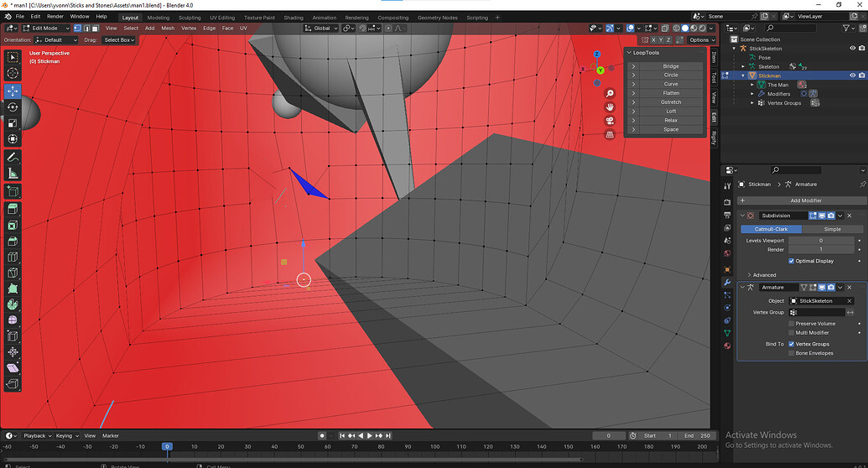Remove the Subdivision modifier with X
This screenshot has height=468, width=868.
point(850,216)
